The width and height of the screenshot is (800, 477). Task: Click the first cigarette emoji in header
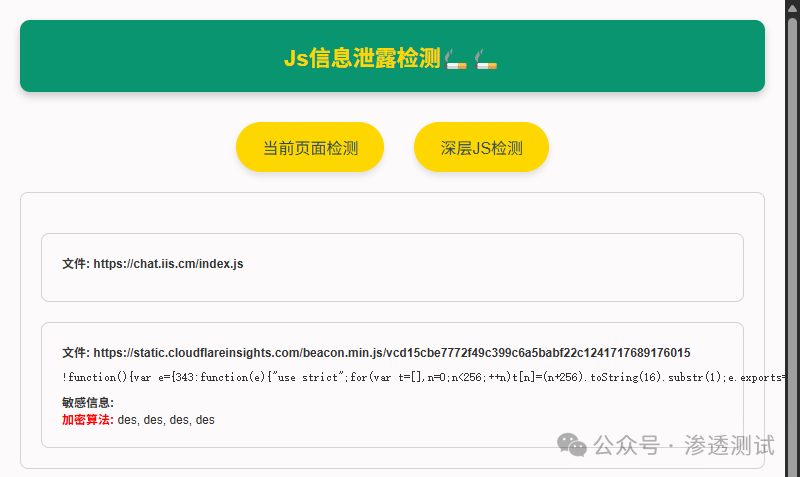click(456, 59)
